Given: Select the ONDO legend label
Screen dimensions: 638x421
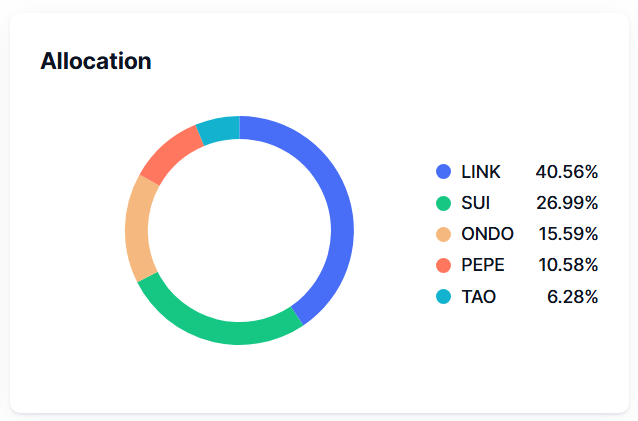Looking at the screenshot, I should (x=487, y=234).
